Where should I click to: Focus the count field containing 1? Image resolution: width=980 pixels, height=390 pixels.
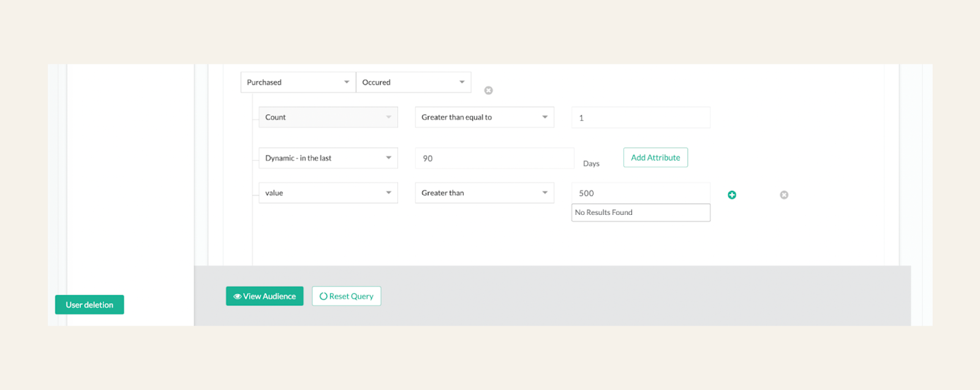(641, 118)
